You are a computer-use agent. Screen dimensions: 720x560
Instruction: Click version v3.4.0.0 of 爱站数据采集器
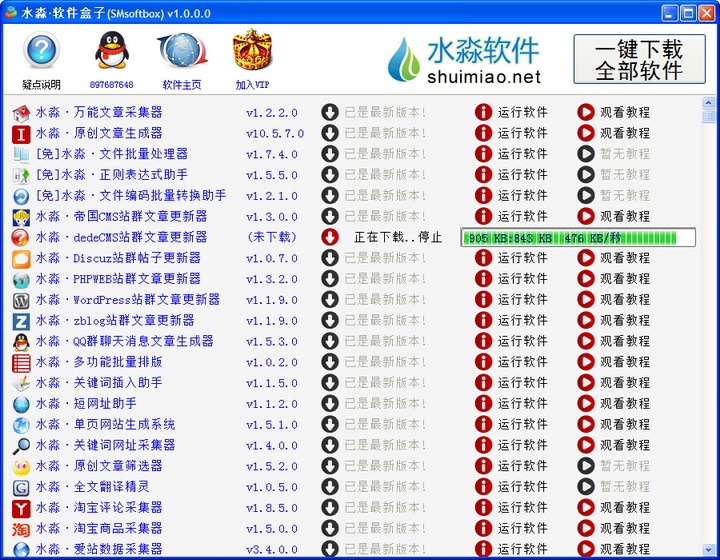pos(272,549)
